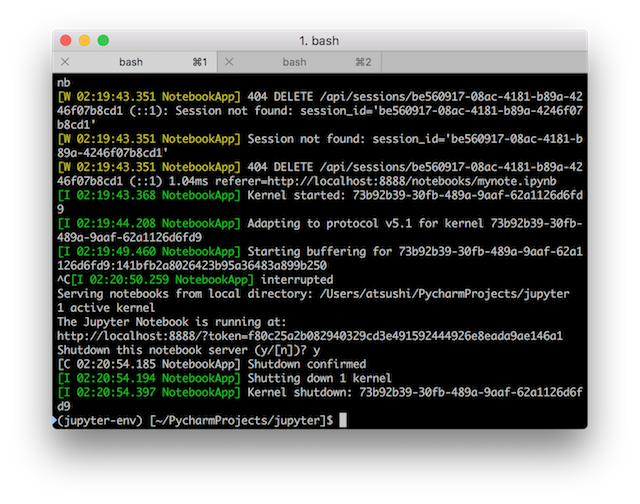Minimize the terminal with yellow button
The height and width of the screenshot is (504, 640).
tap(84, 40)
